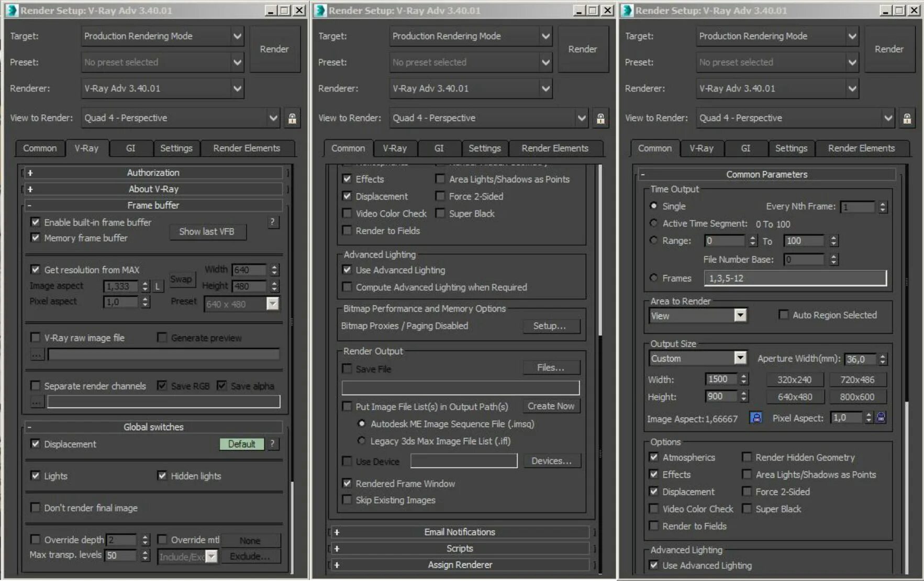This screenshot has width=924, height=581.
Task: Click the viewport lock icon in the middle window
Action: click(600, 118)
